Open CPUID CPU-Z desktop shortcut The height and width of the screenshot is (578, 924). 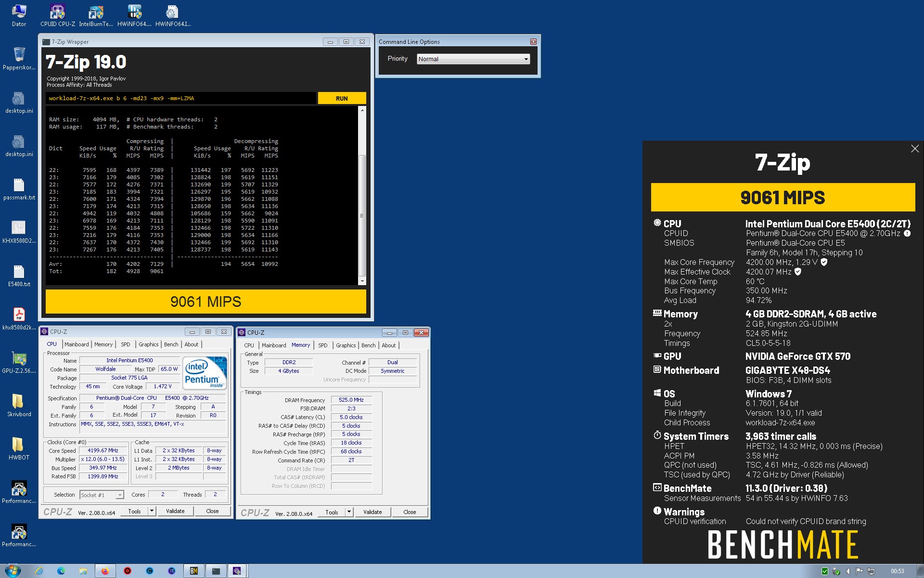click(57, 15)
